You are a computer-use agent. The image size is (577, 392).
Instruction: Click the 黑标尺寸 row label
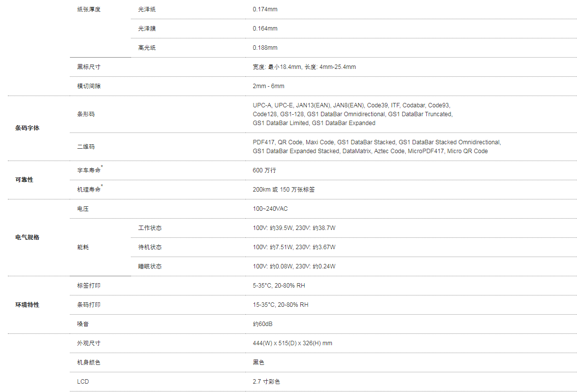tap(89, 67)
